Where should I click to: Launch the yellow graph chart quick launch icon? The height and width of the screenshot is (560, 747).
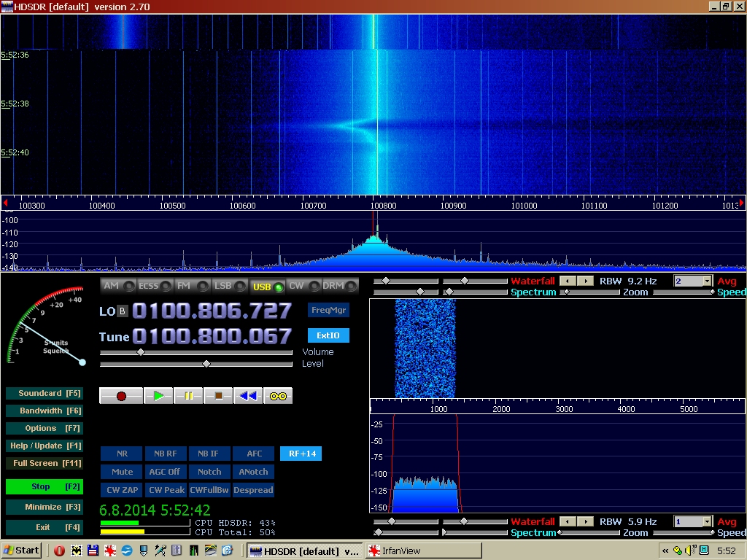[211, 551]
